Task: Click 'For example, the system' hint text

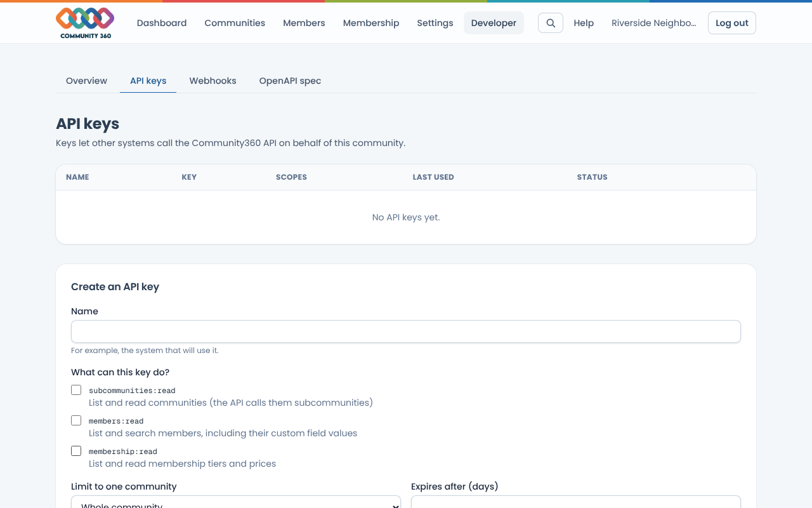Action: [145, 351]
